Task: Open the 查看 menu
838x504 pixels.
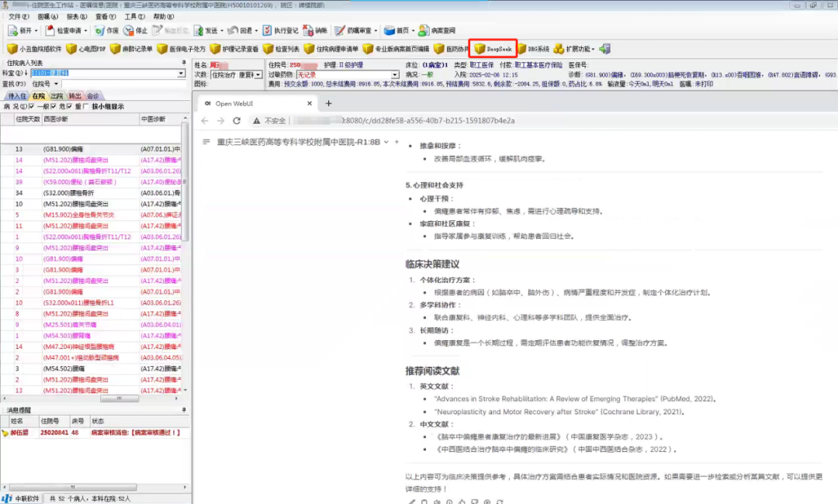Action: [x=106, y=16]
